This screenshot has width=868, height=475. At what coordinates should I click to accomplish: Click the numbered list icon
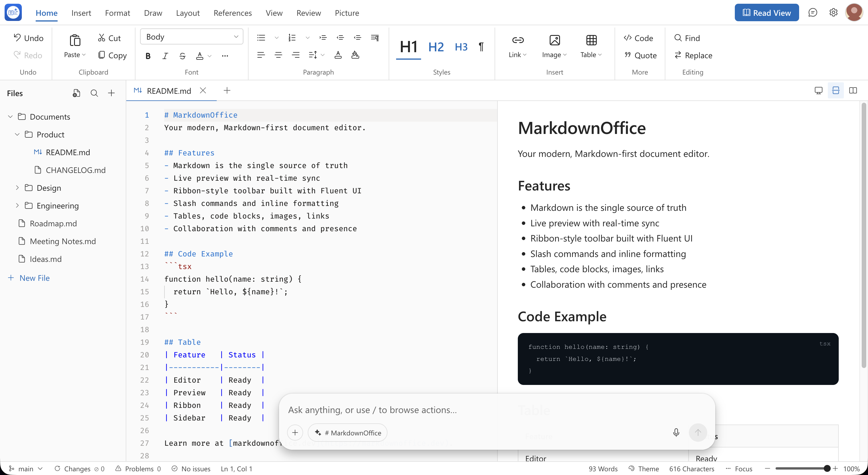coord(292,37)
